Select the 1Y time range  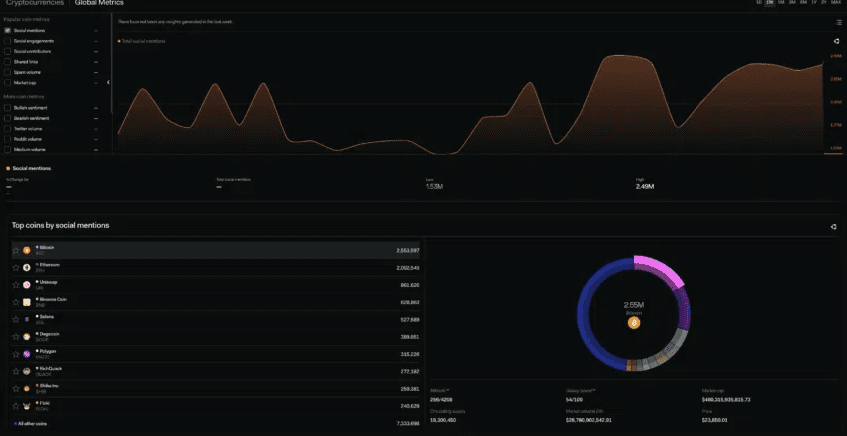point(815,3)
